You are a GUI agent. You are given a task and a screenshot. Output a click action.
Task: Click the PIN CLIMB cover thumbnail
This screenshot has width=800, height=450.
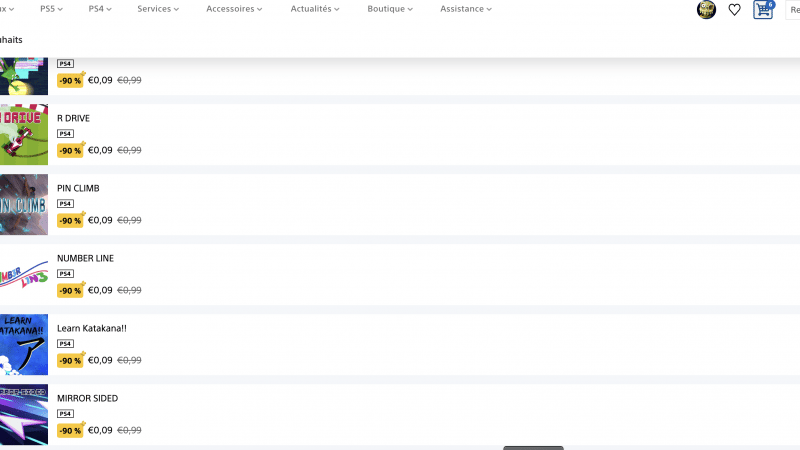point(24,205)
